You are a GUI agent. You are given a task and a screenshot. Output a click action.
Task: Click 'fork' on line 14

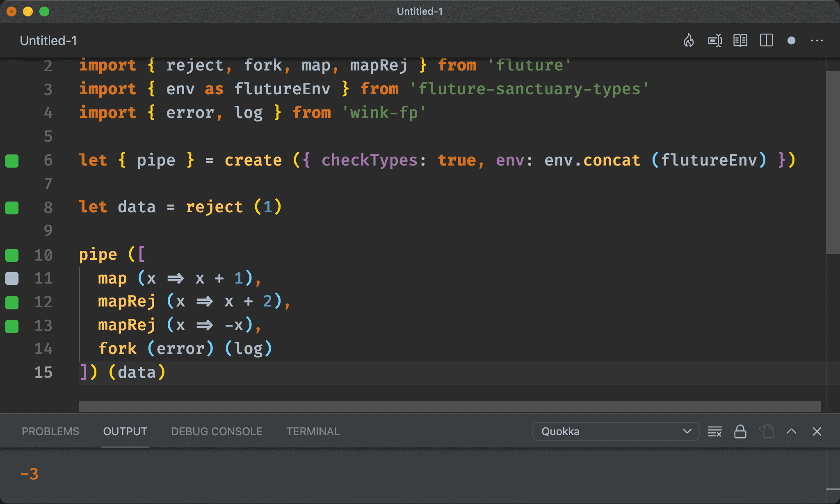coord(118,349)
